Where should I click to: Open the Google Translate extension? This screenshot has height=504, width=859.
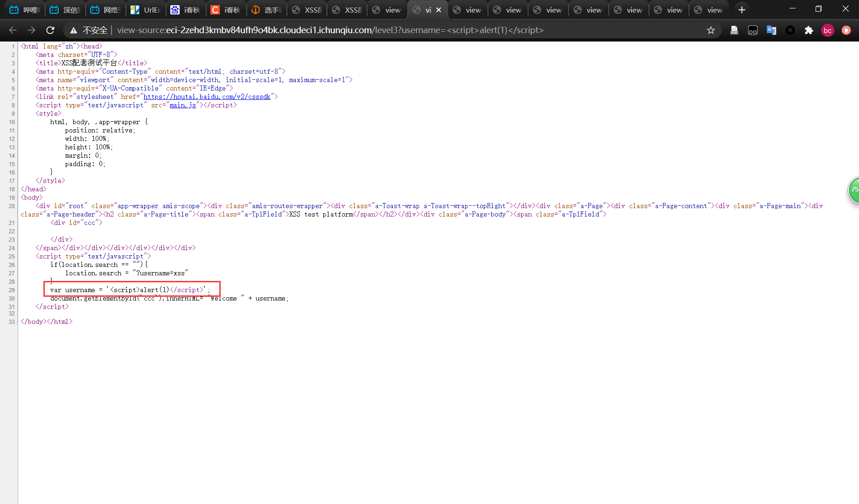tap(771, 30)
